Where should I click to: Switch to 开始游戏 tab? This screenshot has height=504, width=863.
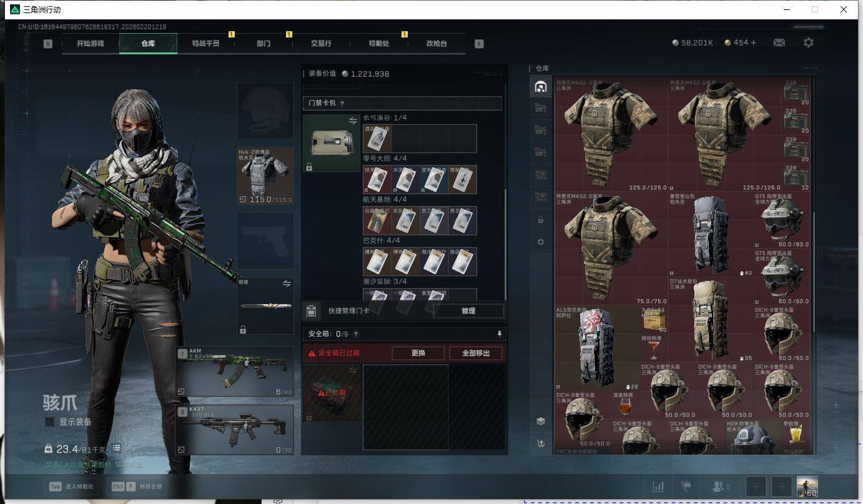91,44
